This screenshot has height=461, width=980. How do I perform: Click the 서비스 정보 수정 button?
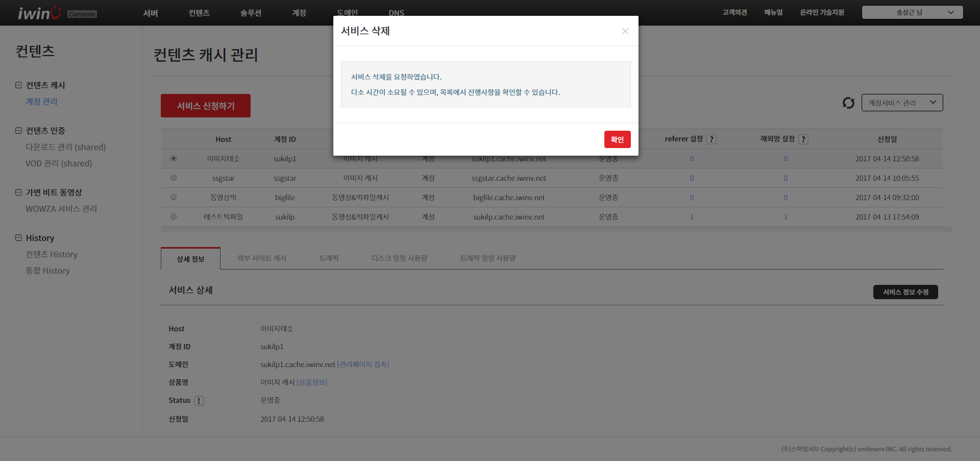905,292
